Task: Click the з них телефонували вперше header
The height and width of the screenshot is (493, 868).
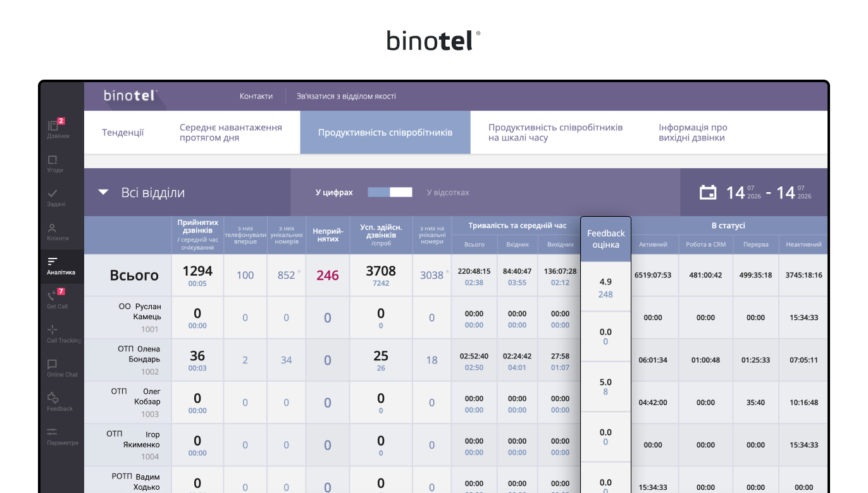Action: pyautogui.click(x=245, y=235)
